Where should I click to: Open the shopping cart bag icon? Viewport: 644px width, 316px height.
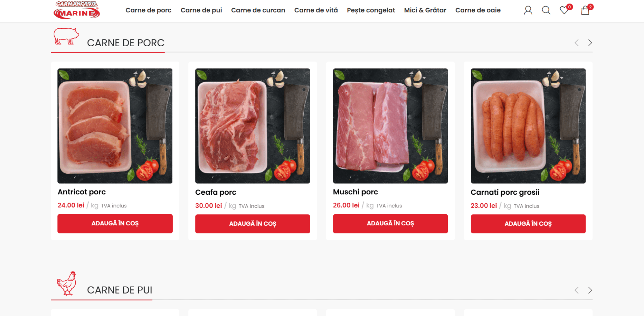(x=585, y=11)
